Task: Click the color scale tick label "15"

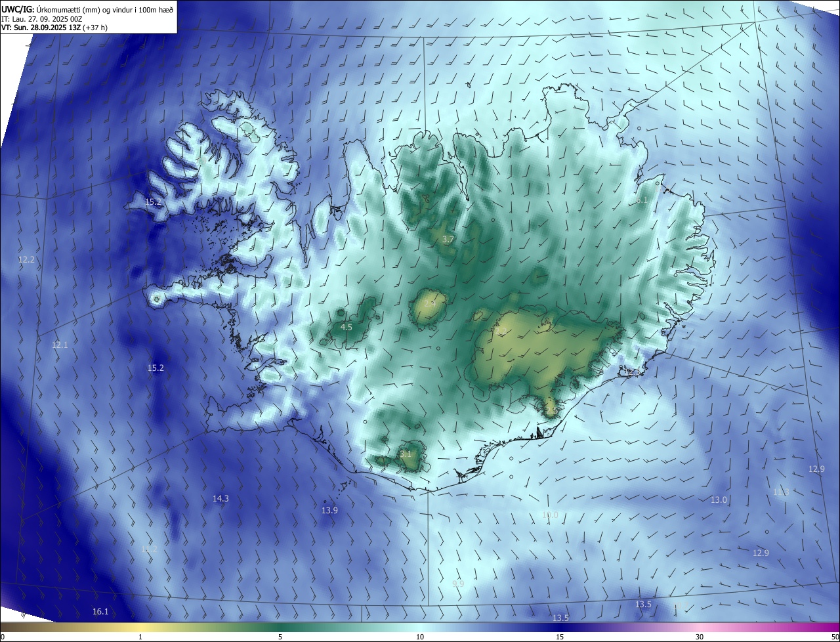Action: (560, 637)
